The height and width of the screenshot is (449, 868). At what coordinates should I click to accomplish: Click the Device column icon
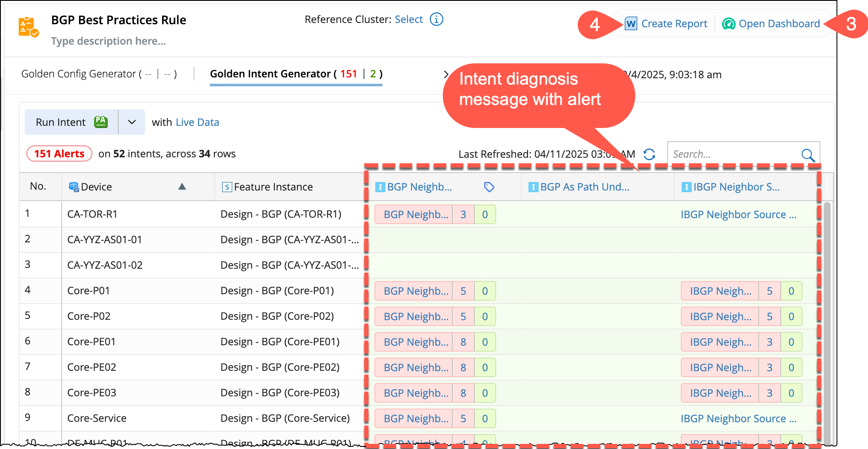[x=74, y=187]
